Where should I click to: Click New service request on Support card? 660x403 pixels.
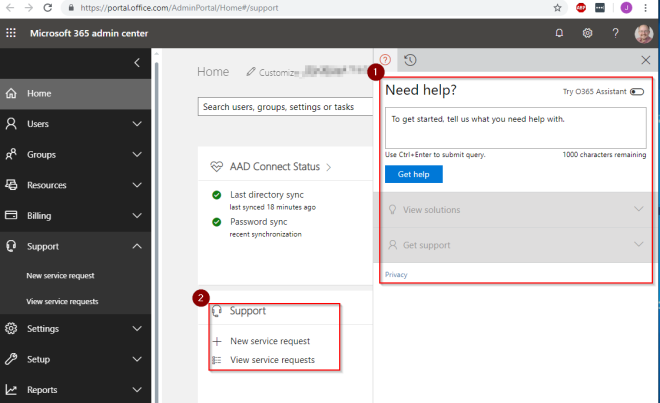click(270, 341)
